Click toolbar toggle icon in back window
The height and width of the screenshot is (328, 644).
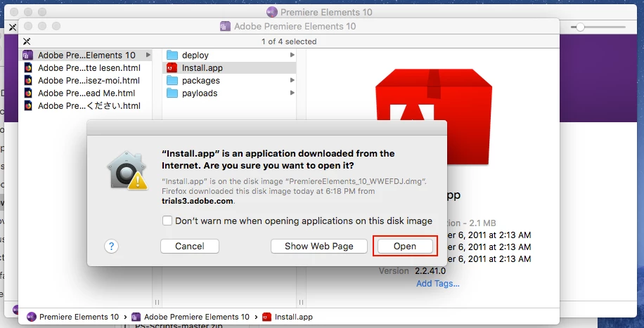point(13,27)
